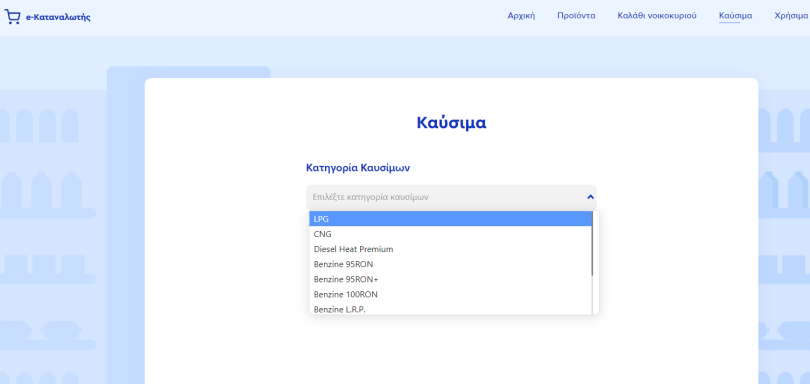Select the Καύσιμα navigation tab
This screenshot has width=810, height=384.
pyautogui.click(x=735, y=16)
